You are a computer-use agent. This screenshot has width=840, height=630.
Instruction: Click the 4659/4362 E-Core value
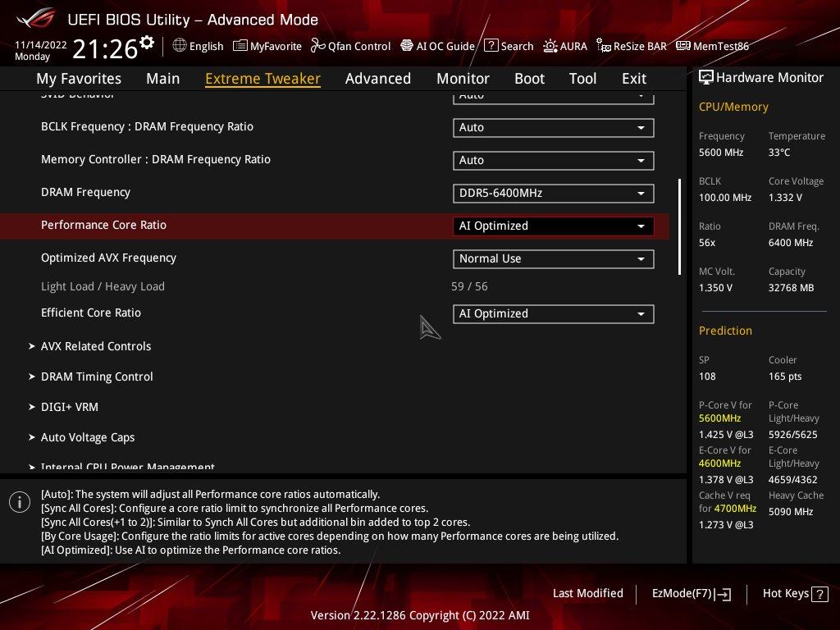793,479
